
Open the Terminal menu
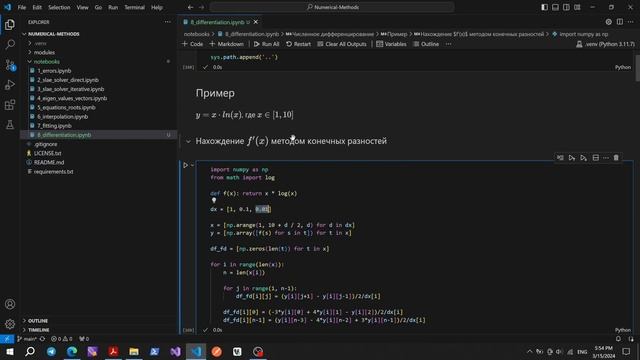tap(134, 7)
